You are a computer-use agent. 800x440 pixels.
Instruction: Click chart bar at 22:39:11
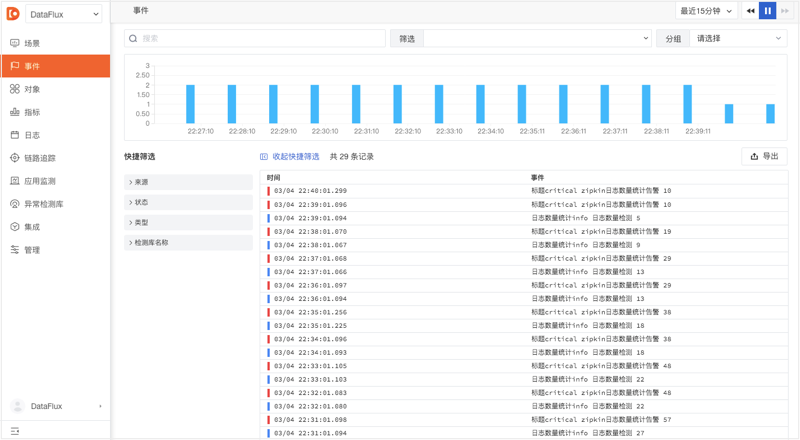(x=687, y=104)
